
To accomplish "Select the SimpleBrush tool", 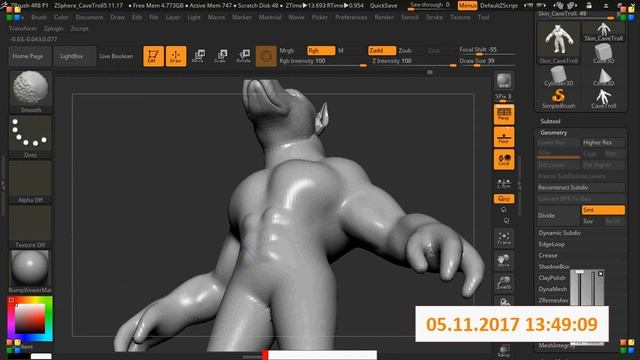I will [x=558, y=99].
